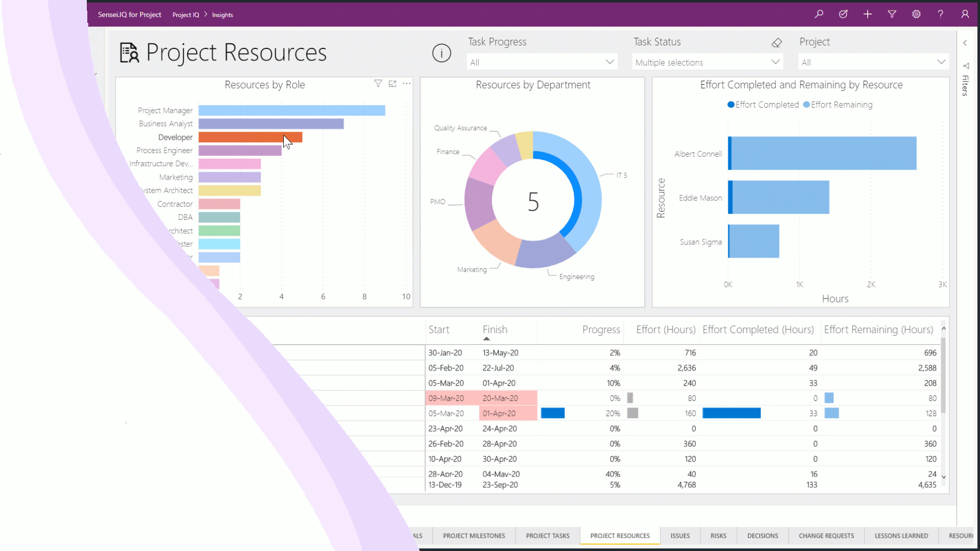
Task: Switch to Project Tasks tab
Action: [548, 536]
